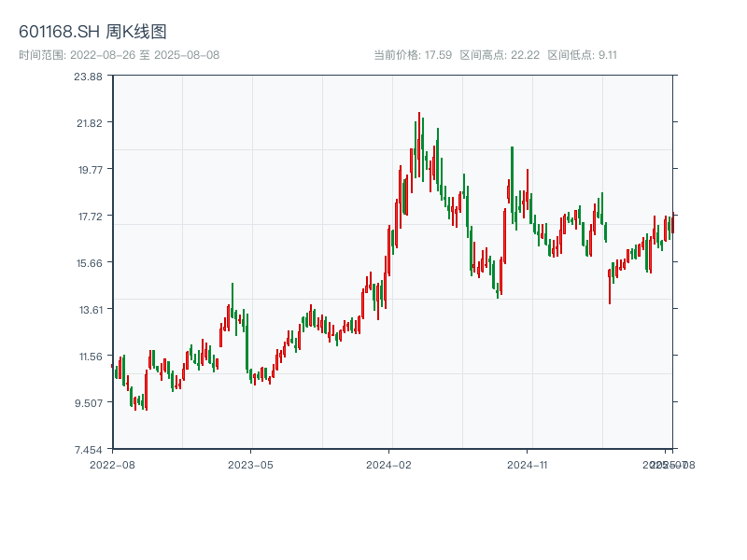Jump to the 2022-08 x-axis date label
This screenshot has height=560, width=747.
[112, 464]
